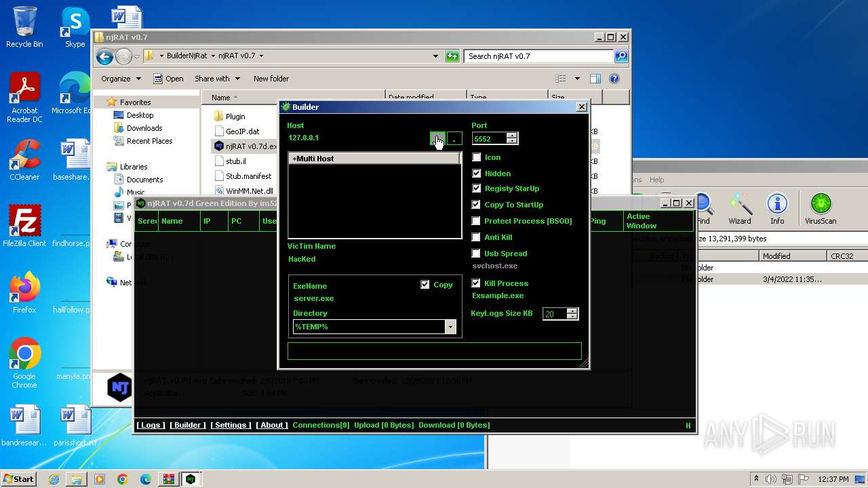Toggle Registy StartUp checkbox

(x=476, y=188)
